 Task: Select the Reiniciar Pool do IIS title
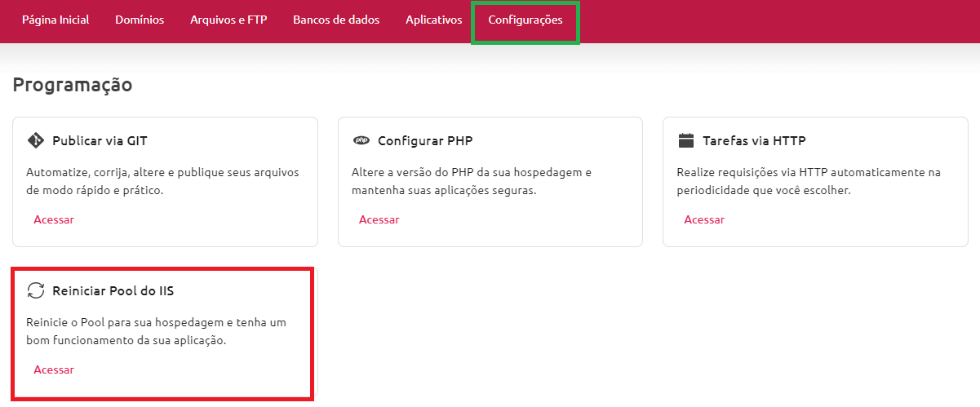pos(113,290)
